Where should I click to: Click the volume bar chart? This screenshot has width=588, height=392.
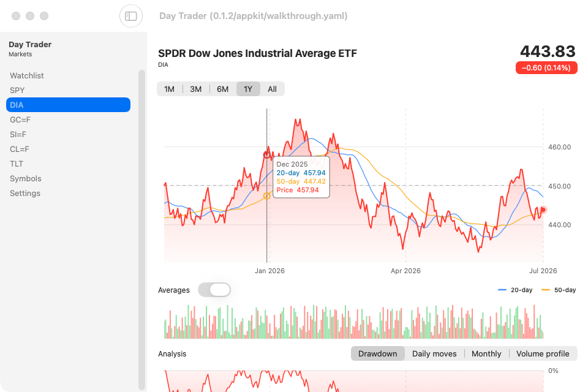point(353,322)
